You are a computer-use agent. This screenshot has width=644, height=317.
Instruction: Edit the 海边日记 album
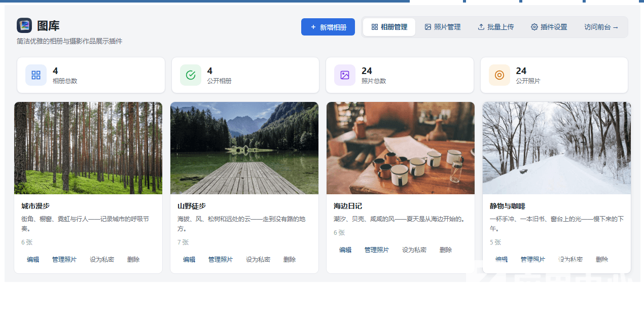345,250
